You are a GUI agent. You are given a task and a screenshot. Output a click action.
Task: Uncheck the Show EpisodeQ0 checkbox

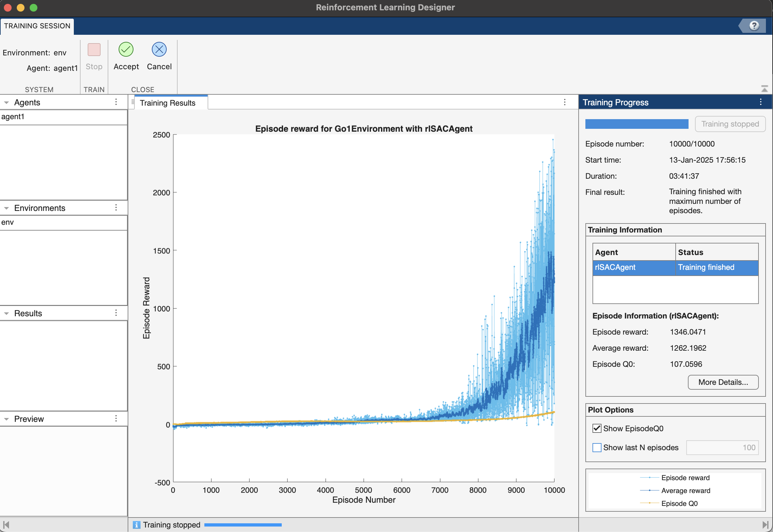[x=597, y=428]
